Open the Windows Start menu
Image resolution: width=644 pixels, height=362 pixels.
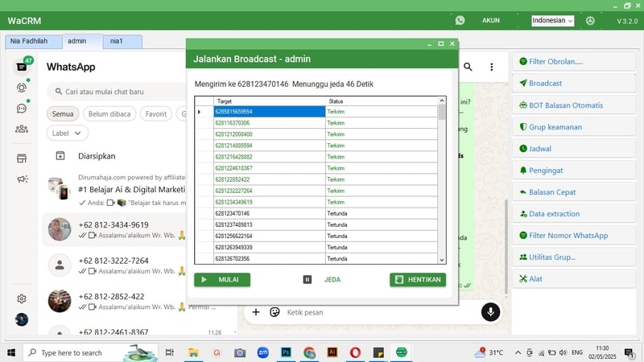click(x=11, y=352)
